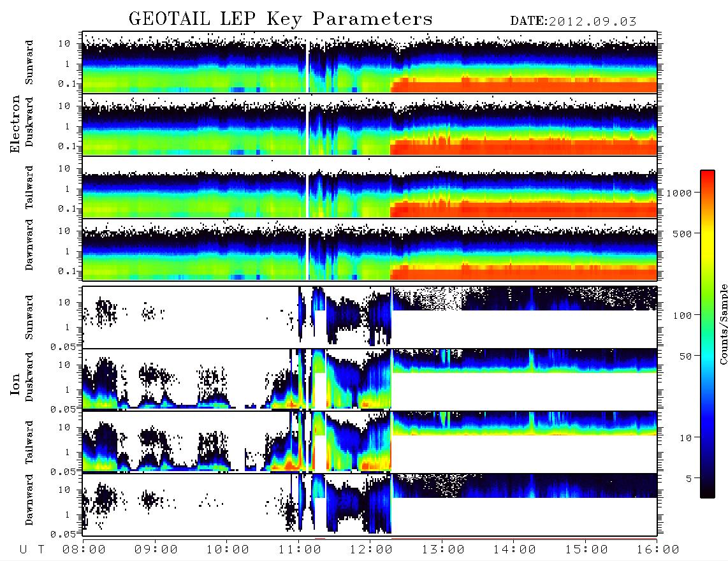
Task: Click the Ion Tailward panel label
Action: point(29,442)
